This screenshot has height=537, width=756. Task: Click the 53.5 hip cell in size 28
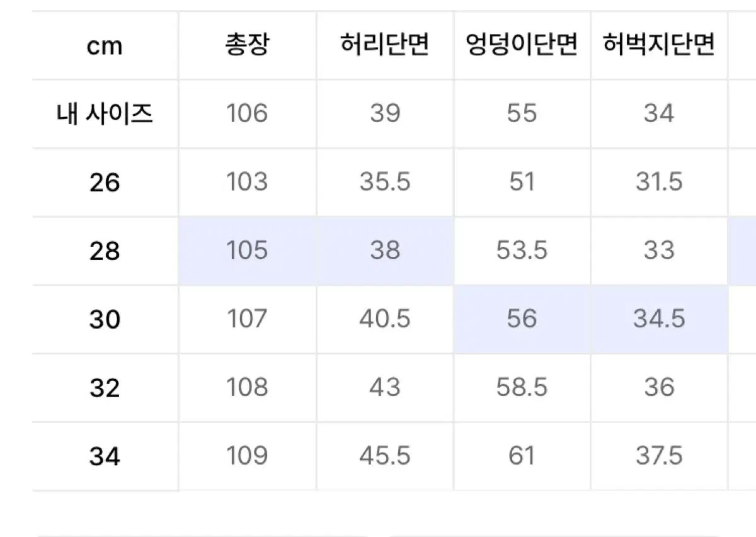pyautogui.click(x=522, y=251)
